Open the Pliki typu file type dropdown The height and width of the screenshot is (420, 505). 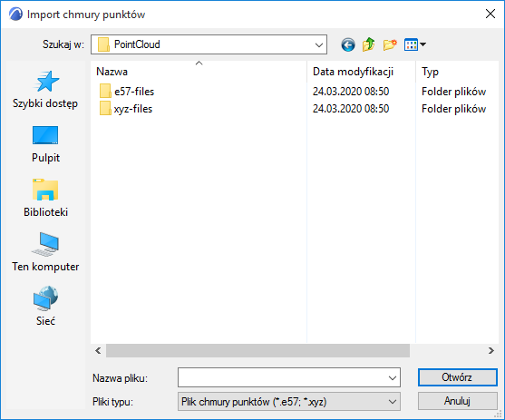click(289, 402)
